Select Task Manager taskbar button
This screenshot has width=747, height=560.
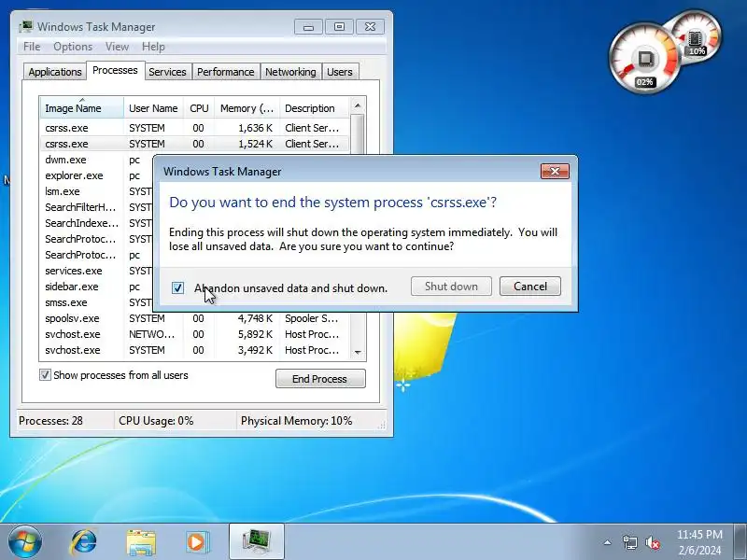(x=257, y=541)
